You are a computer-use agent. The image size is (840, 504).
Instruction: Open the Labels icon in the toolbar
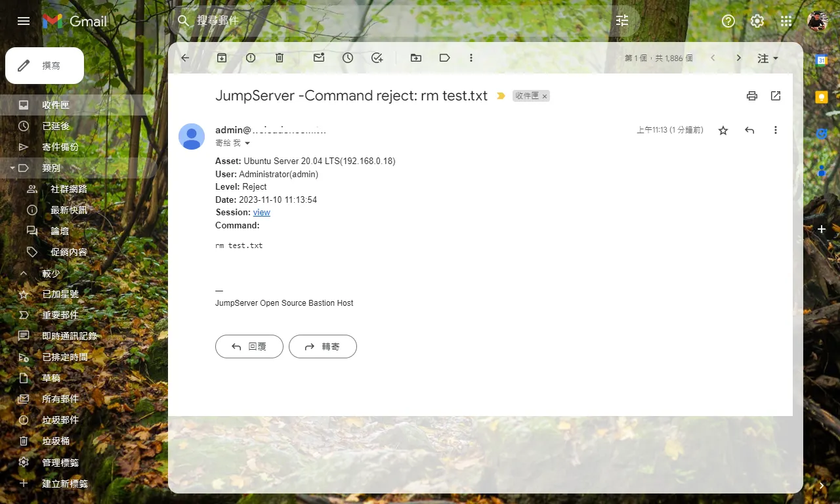click(445, 58)
